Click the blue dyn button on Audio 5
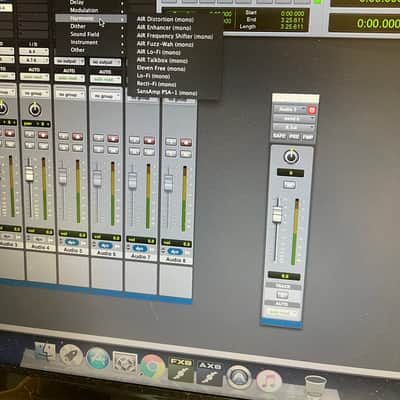The height and width of the screenshot is (400, 400). 72,242
